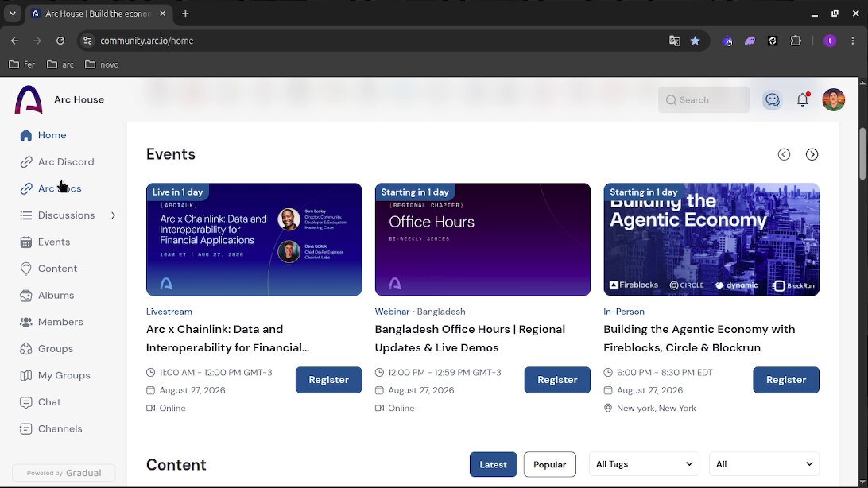The image size is (868, 488).
Task: Open the chat messages icon in header
Action: click(x=773, y=99)
